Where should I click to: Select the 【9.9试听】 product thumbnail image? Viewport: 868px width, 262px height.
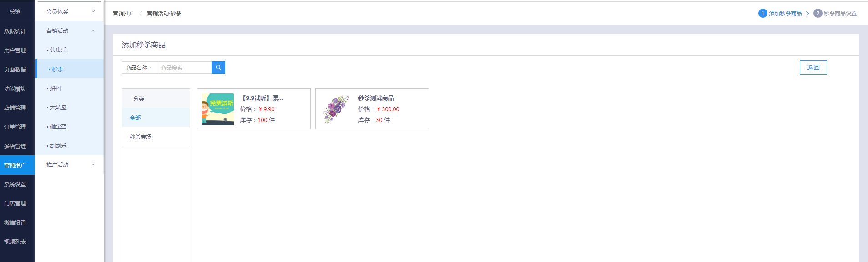click(x=218, y=109)
